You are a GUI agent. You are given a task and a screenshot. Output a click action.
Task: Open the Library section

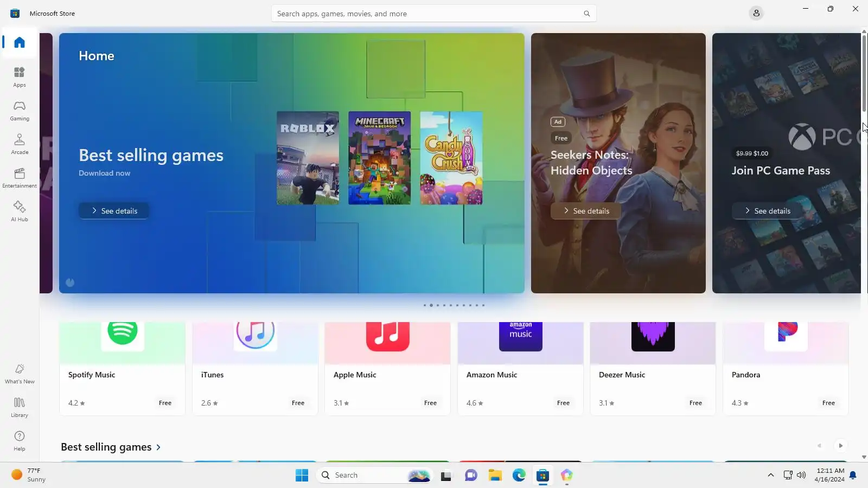click(x=20, y=407)
